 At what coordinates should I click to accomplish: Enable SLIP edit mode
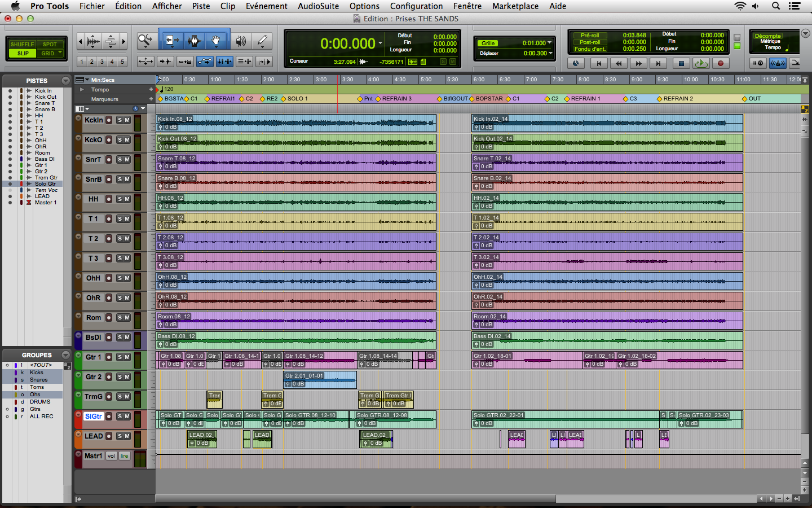pos(23,54)
